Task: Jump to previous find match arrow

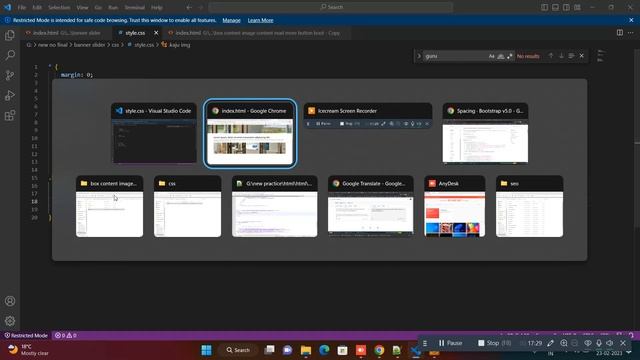Action: (x=551, y=56)
